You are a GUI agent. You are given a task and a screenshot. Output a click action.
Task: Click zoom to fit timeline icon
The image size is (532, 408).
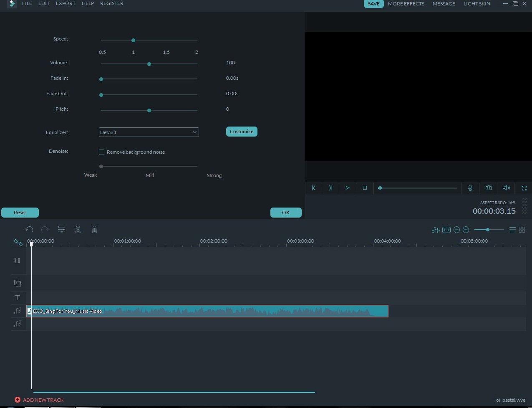tap(446, 230)
